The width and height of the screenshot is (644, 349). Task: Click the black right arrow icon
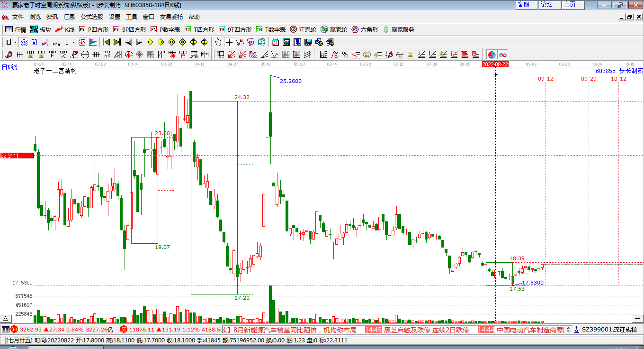(x=139, y=42)
